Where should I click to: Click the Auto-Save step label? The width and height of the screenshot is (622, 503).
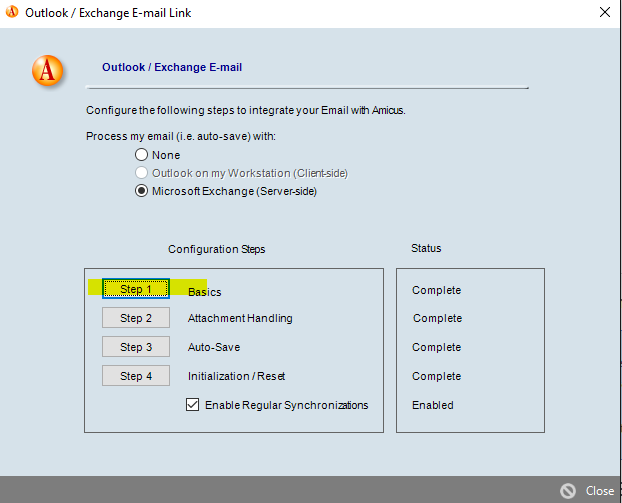tap(214, 347)
